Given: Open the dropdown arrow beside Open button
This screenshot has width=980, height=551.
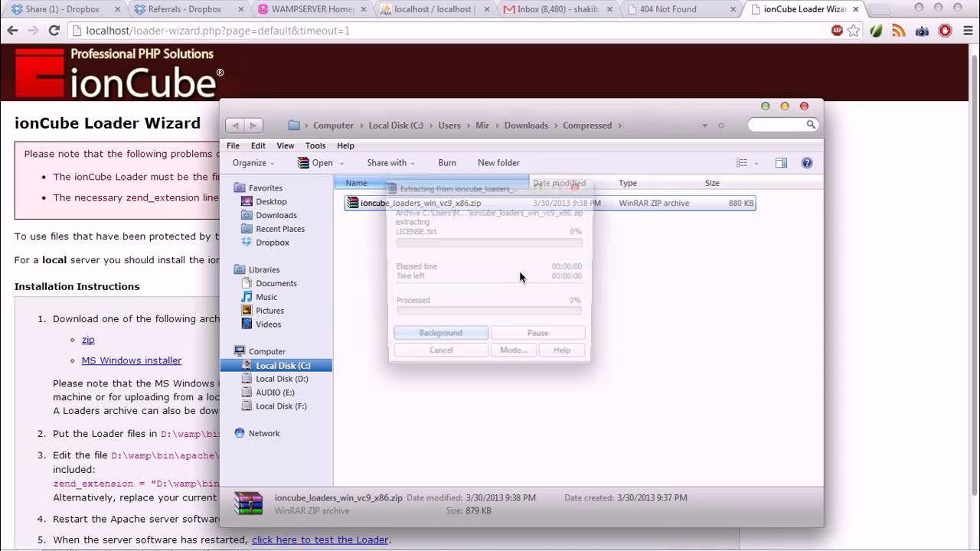Looking at the screenshot, I should click(341, 164).
